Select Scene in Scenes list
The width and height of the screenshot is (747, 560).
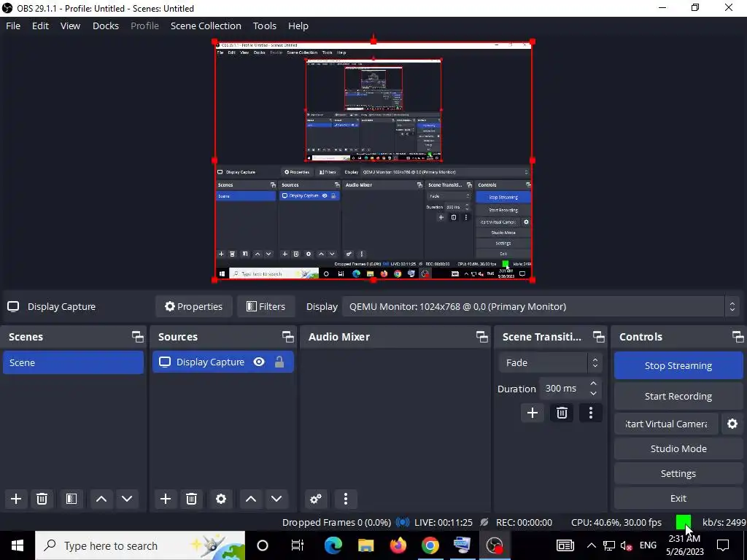click(73, 362)
